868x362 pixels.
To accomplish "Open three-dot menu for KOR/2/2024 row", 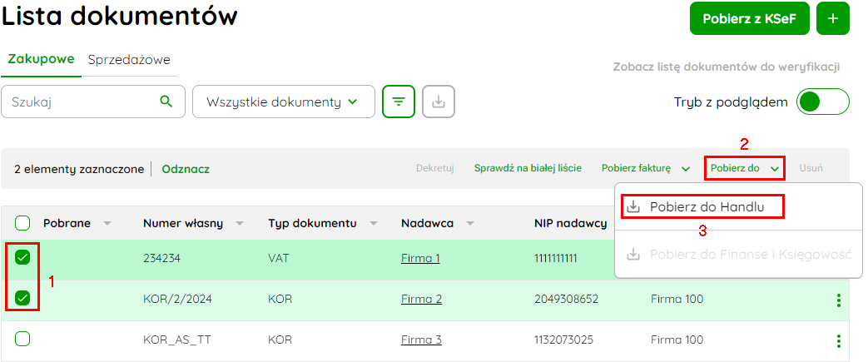I will coord(839,300).
